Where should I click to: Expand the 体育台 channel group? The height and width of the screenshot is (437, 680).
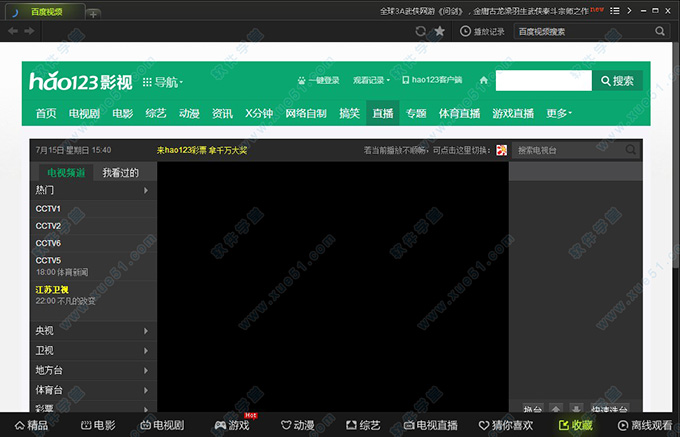[93, 390]
